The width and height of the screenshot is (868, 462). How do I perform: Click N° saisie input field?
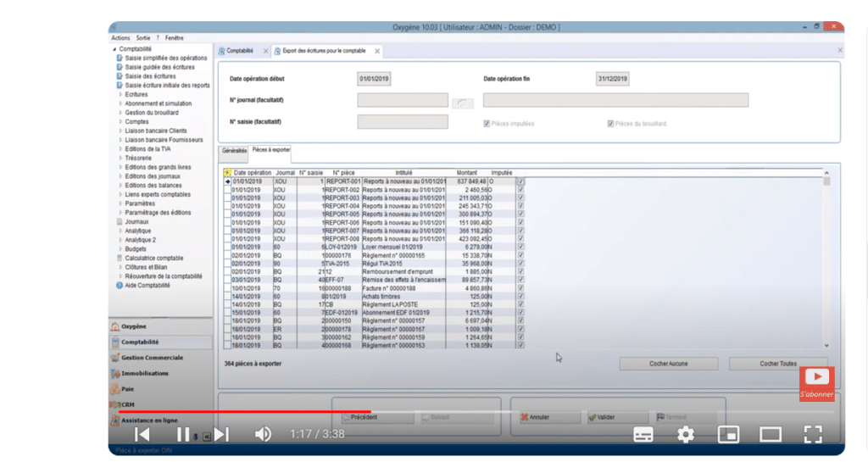[403, 122]
